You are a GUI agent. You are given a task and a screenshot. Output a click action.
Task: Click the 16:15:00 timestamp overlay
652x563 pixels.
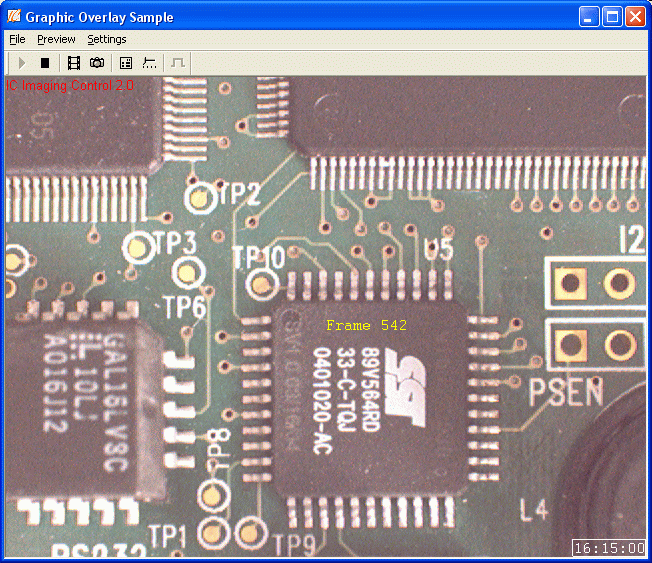click(609, 548)
